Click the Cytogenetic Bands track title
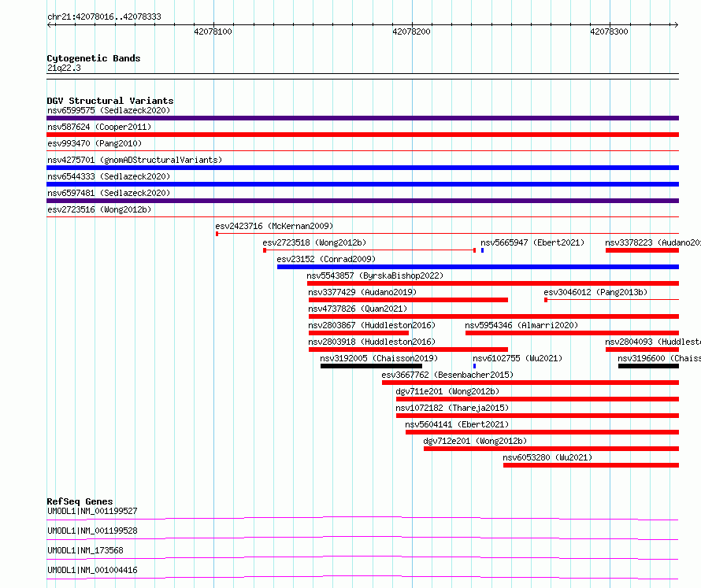Screen dimensions: 701x588 click(x=94, y=58)
